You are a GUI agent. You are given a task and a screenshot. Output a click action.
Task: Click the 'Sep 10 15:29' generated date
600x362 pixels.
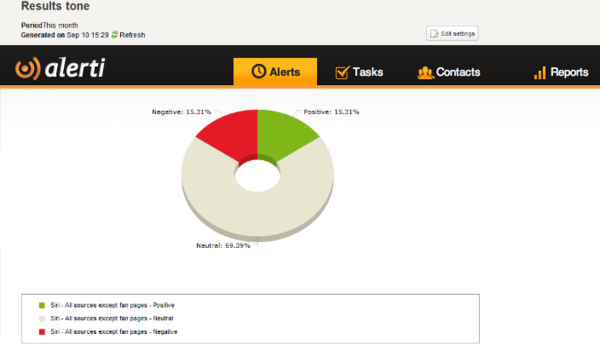[x=88, y=35]
